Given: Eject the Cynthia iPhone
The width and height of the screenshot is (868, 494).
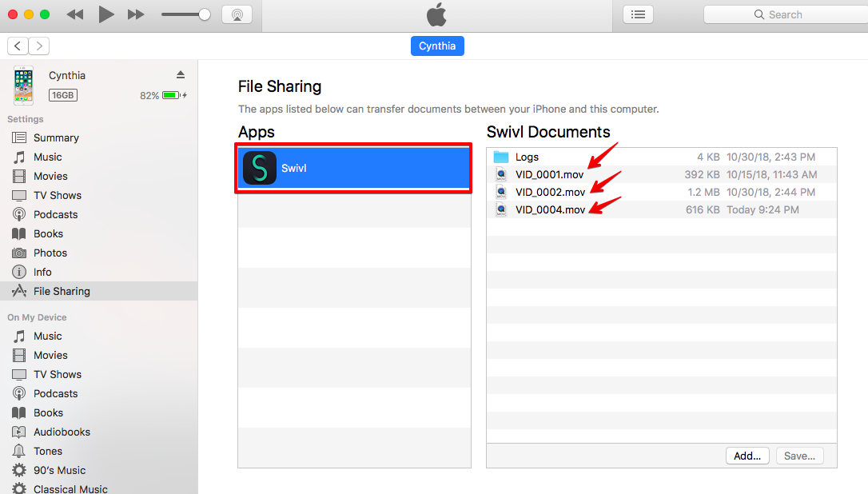Looking at the screenshot, I should point(181,74).
